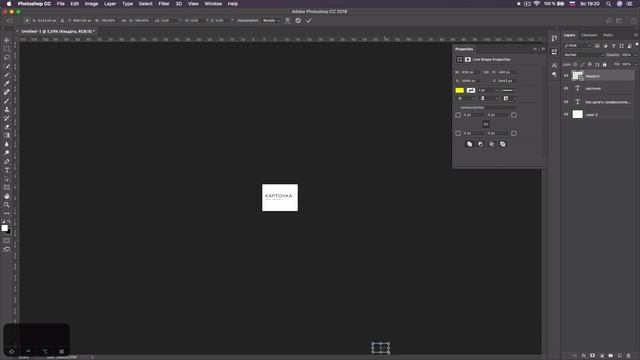Open the Image menu

pos(91,4)
